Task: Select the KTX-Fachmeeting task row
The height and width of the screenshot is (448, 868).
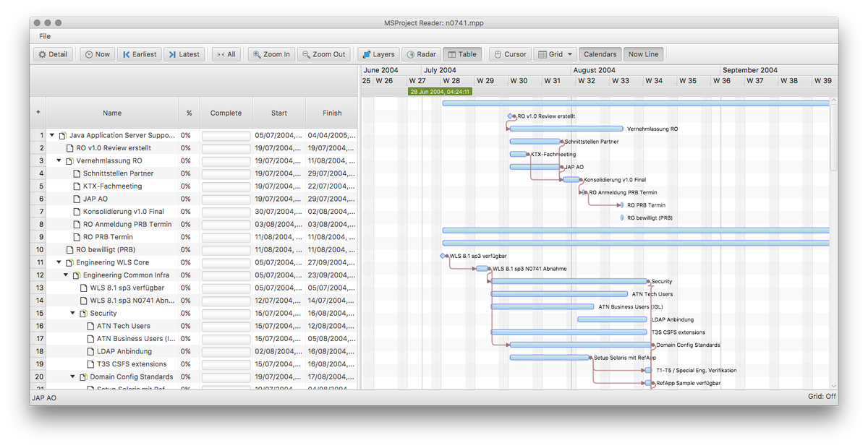Action: click(x=112, y=186)
